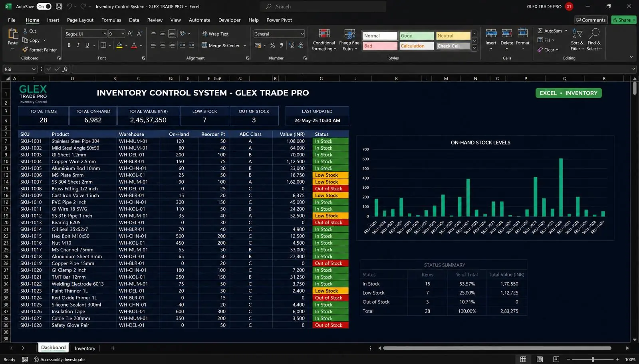The image size is (639, 364).
Task: Toggle Wrap Text
Action: pyautogui.click(x=215, y=34)
